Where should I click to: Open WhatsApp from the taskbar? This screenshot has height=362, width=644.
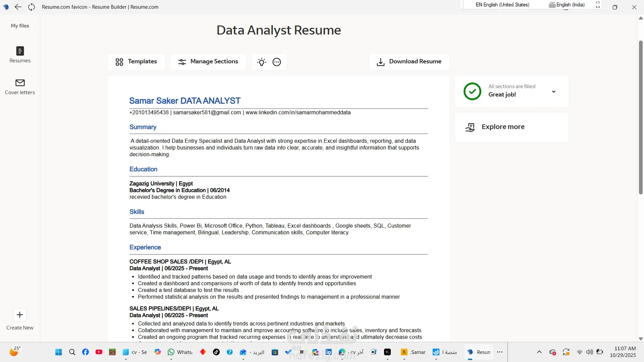click(171, 352)
